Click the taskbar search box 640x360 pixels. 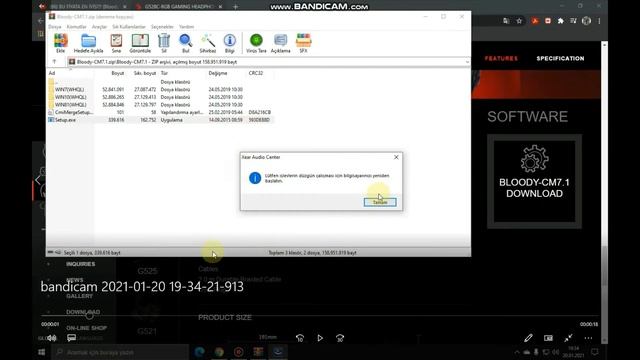click(x=120, y=352)
